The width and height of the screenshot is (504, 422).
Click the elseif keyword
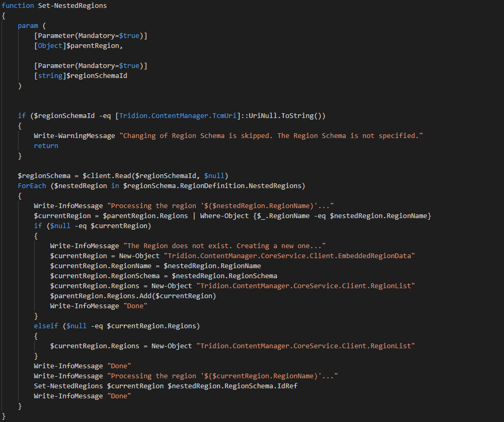click(46, 326)
